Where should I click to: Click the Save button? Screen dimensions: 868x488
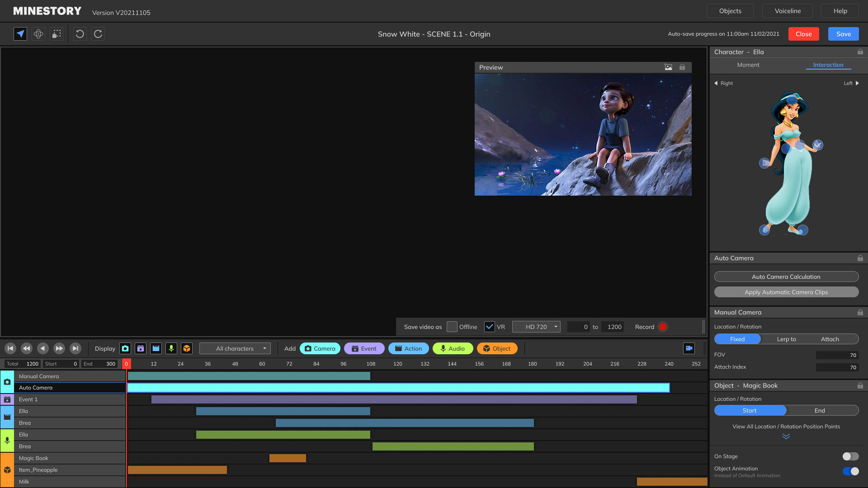click(844, 34)
